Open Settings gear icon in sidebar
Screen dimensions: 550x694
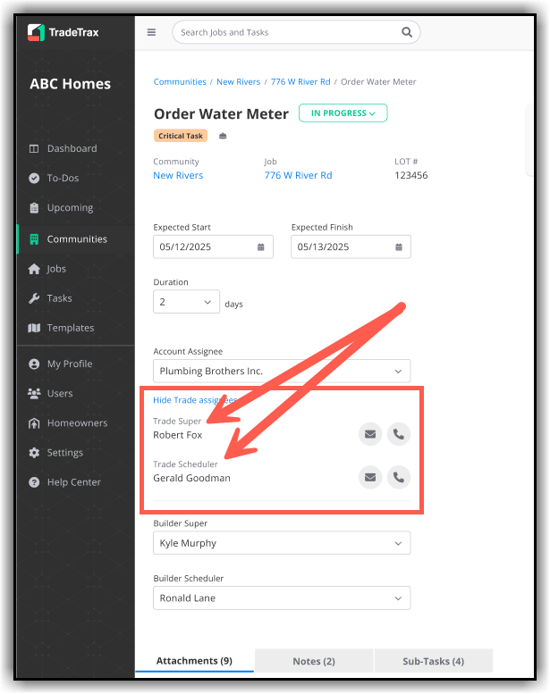34,453
